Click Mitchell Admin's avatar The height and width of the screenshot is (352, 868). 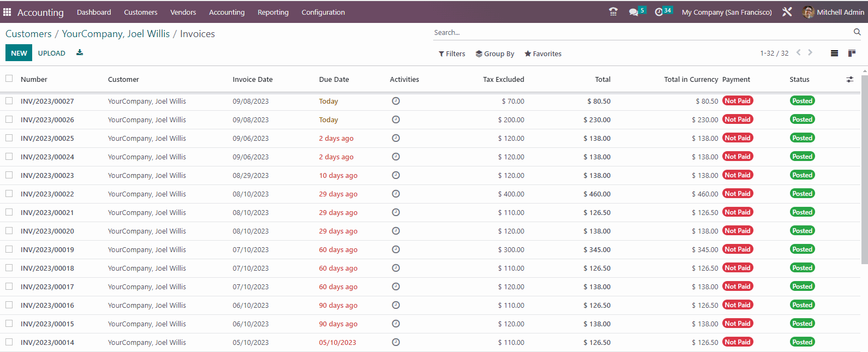[x=808, y=12]
